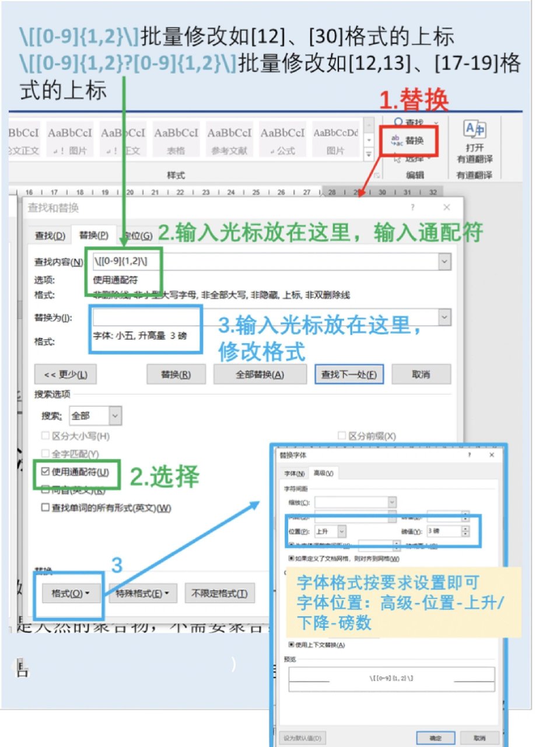Open the 特殊格式(E) dropdown button
This screenshot has width=560, height=747.
point(142,594)
